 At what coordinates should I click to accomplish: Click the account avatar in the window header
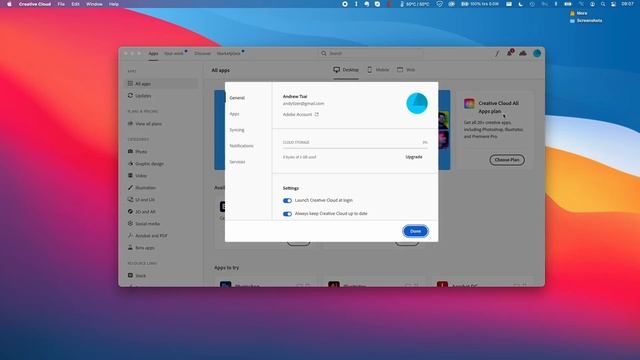tap(537, 53)
